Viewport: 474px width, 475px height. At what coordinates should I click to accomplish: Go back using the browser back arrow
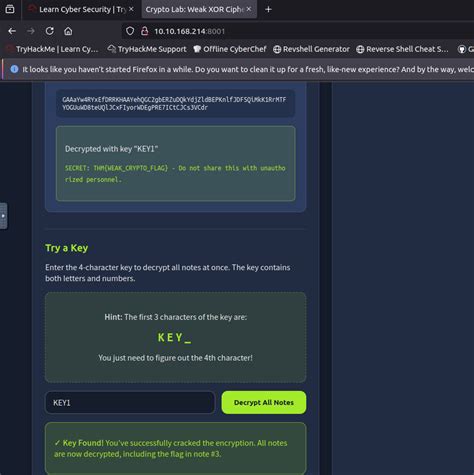click(12, 31)
